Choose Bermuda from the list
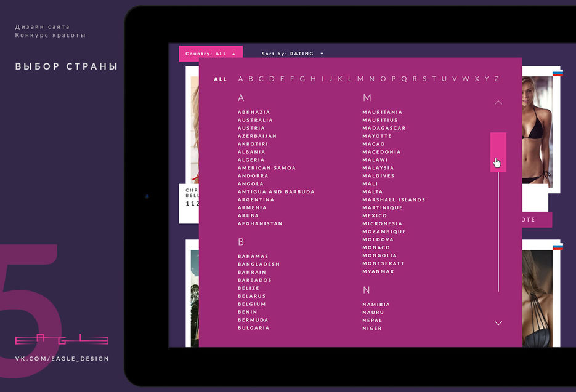 click(253, 320)
